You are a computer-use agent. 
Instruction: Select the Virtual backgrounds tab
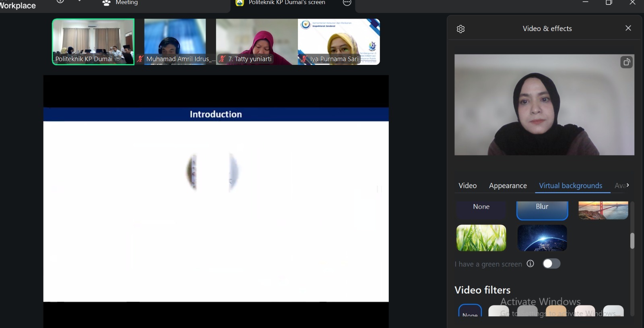[570, 186]
